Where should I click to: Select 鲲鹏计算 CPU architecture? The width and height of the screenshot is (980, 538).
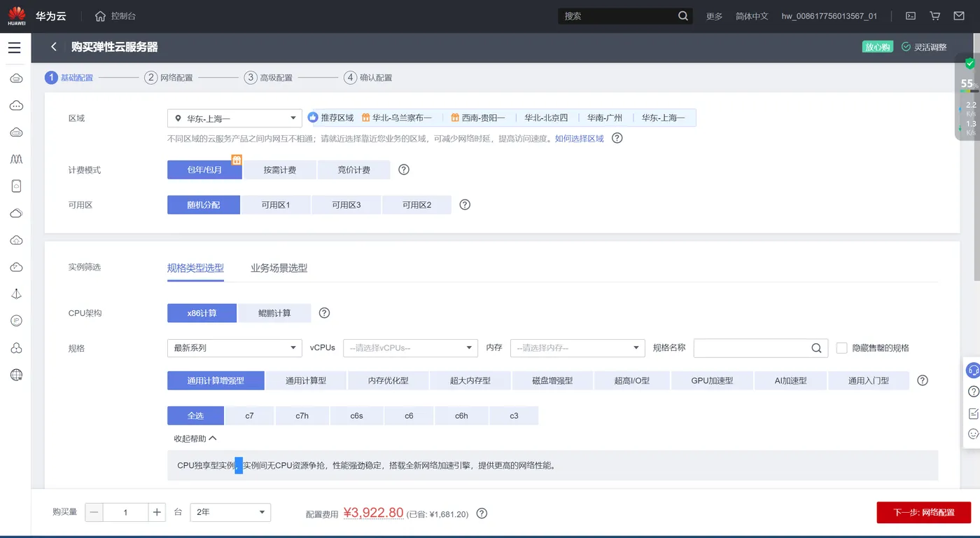click(274, 313)
